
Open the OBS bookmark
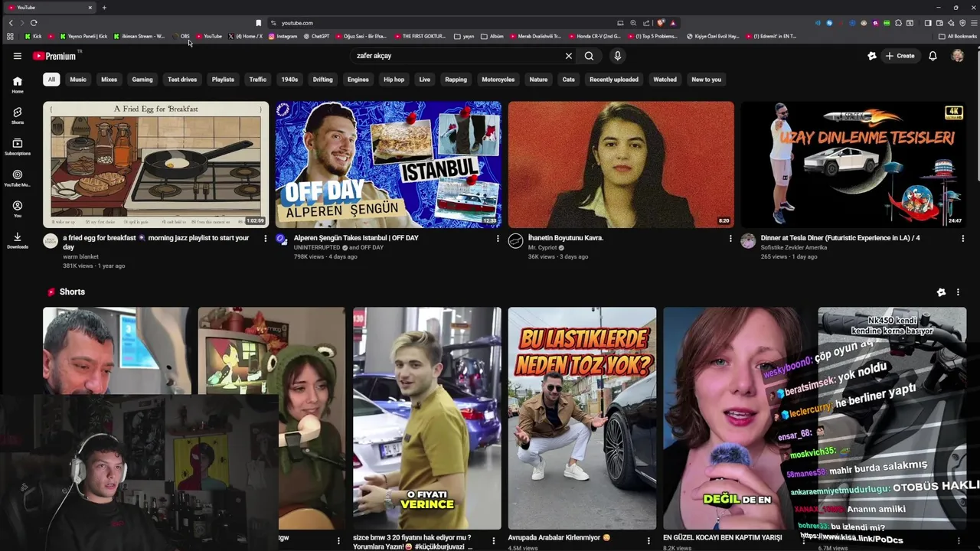181,36
